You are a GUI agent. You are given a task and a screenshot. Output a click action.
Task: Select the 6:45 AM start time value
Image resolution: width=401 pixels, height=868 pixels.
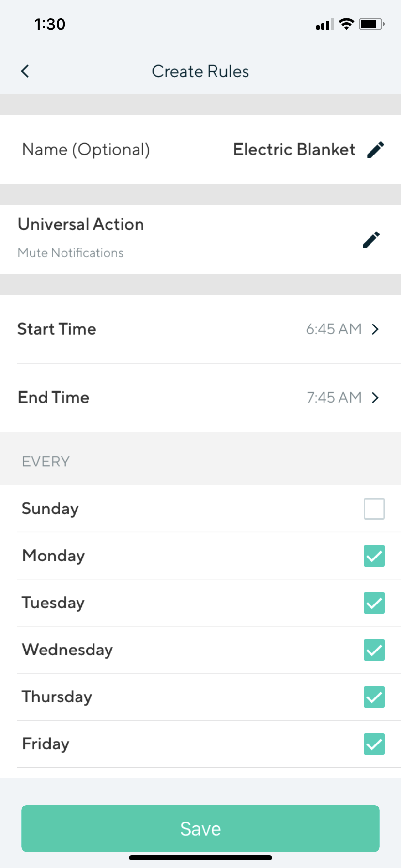point(334,329)
